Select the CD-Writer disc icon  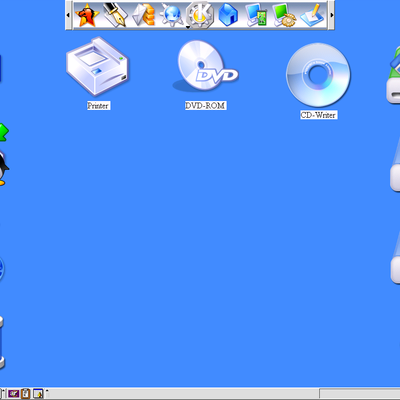point(318,75)
